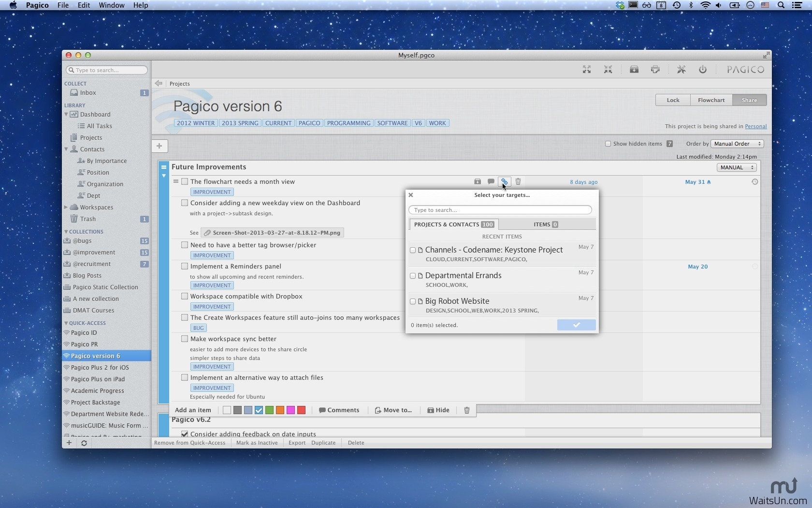The width and height of the screenshot is (812, 508).
Task: Expand the Workspaces tree item
Action: (x=66, y=207)
